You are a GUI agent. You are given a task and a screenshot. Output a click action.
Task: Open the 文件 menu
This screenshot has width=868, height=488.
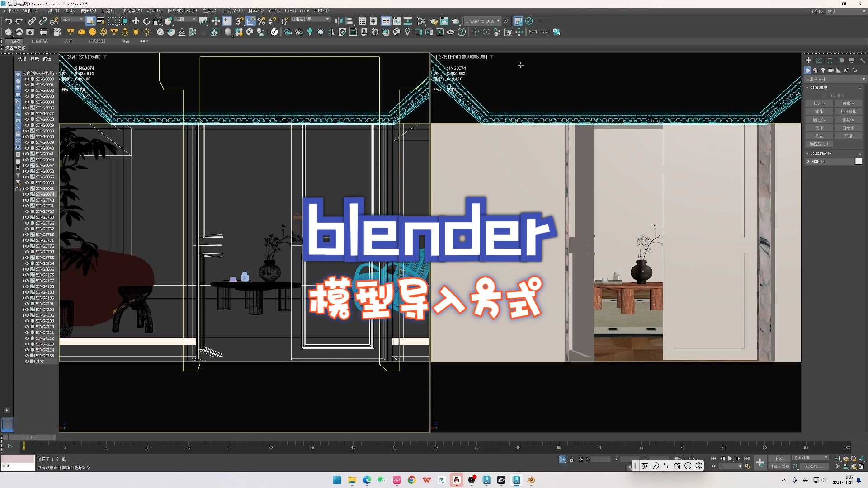point(9,10)
